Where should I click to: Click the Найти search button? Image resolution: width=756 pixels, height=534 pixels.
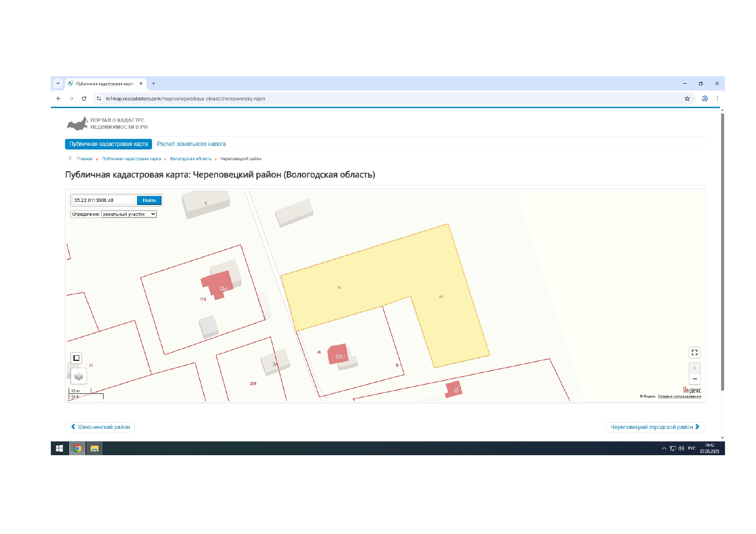coord(149,200)
